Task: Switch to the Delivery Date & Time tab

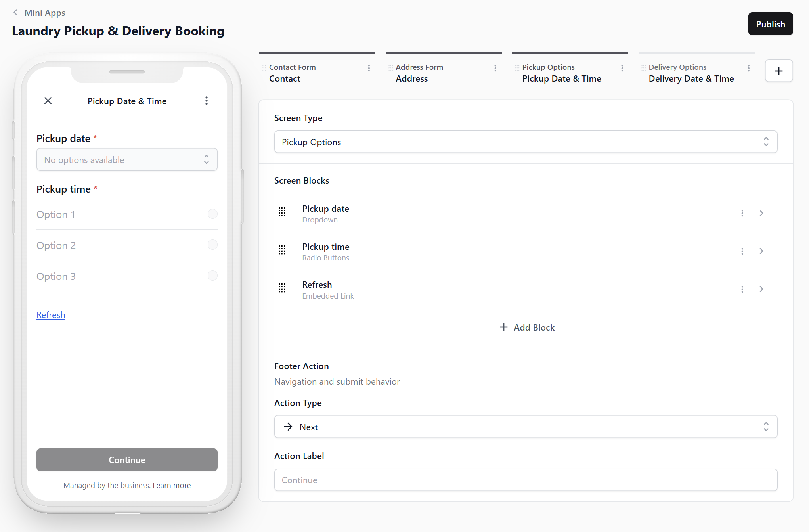Action: coord(691,78)
